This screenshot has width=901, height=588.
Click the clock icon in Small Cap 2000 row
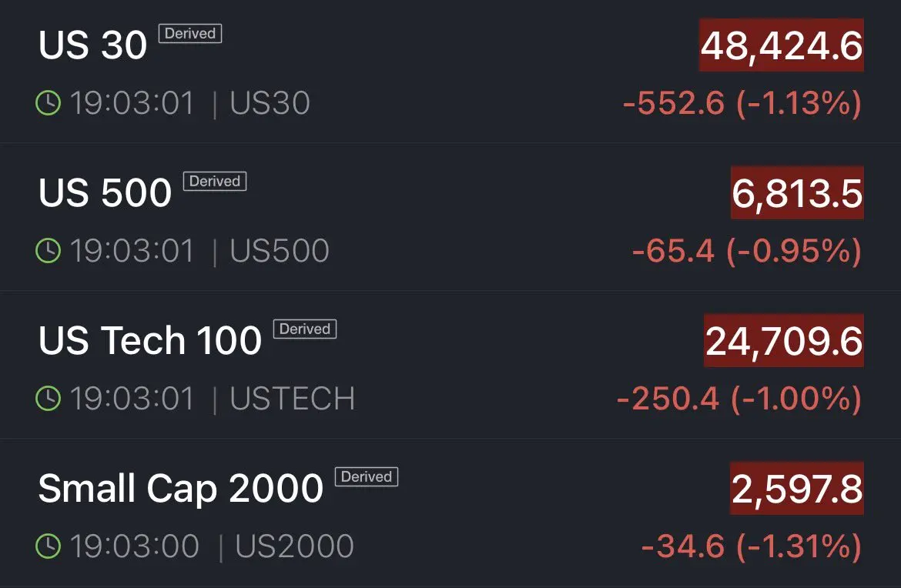pyautogui.click(x=48, y=546)
